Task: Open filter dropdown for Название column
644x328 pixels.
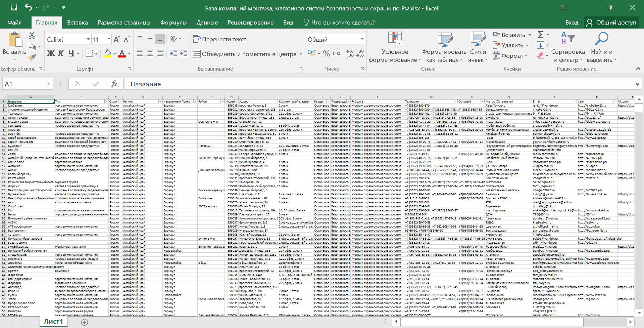Action: click(52, 101)
